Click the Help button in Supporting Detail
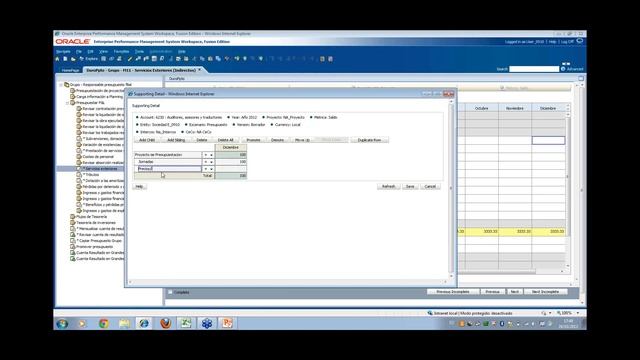Viewport: 640px width, 360px height. point(139,187)
